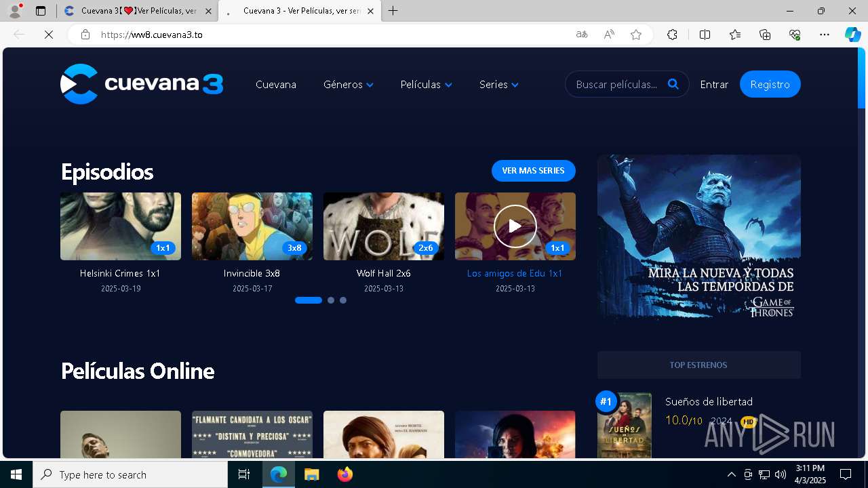Screen dimensions: 868x488
Task: Open Microsoft Edge from taskbar
Action: tap(279, 474)
